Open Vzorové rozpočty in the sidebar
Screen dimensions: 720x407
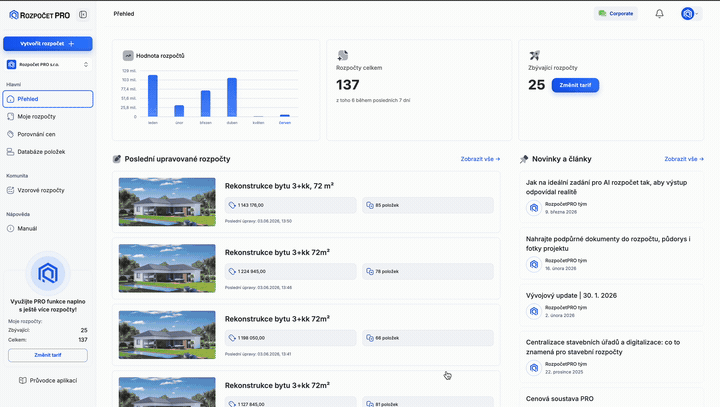click(48, 190)
